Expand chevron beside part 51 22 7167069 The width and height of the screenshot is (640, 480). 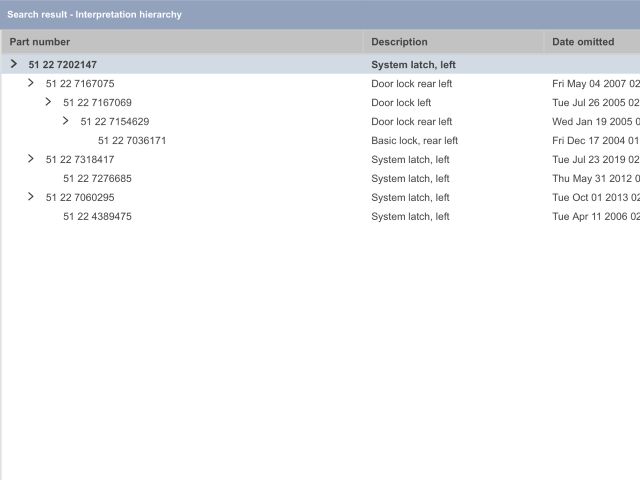coord(48,102)
